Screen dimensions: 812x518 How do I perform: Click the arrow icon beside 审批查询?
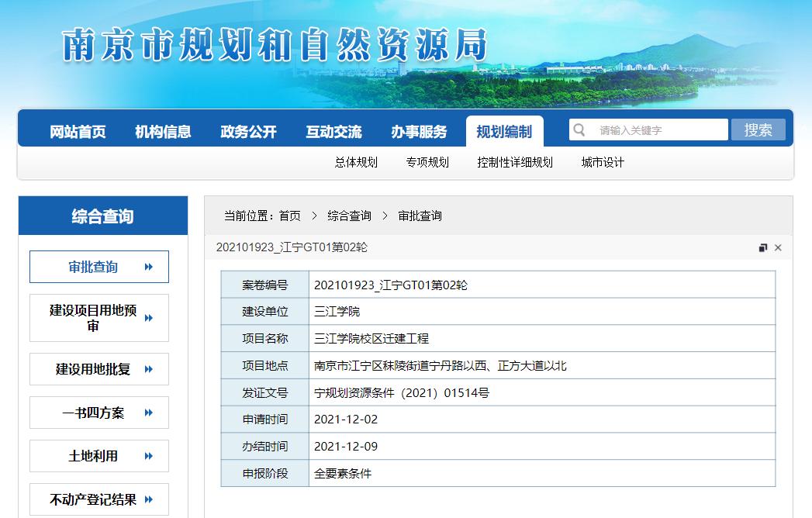[x=149, y=267]
